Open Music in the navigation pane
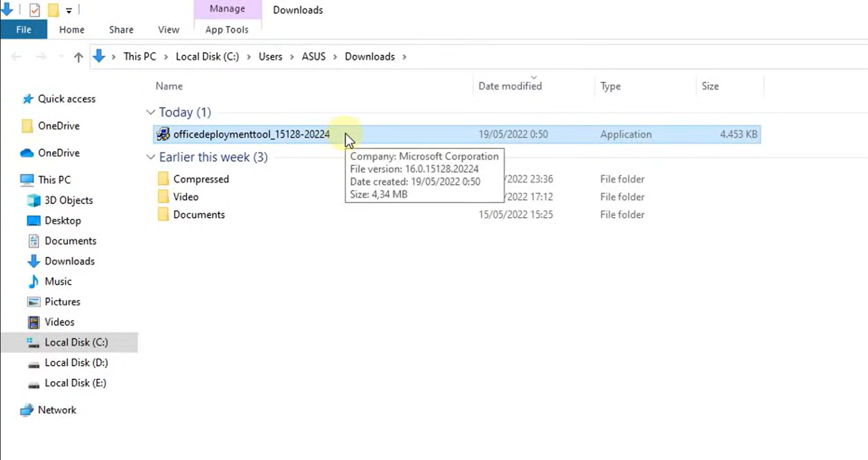The image size is (868, 460). pyautogui.click(x=58, y=281)
